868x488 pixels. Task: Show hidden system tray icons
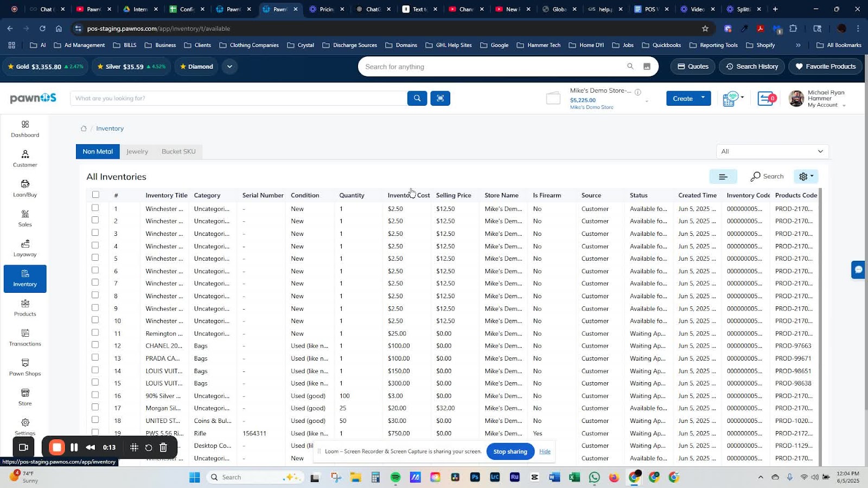point(761,477)
